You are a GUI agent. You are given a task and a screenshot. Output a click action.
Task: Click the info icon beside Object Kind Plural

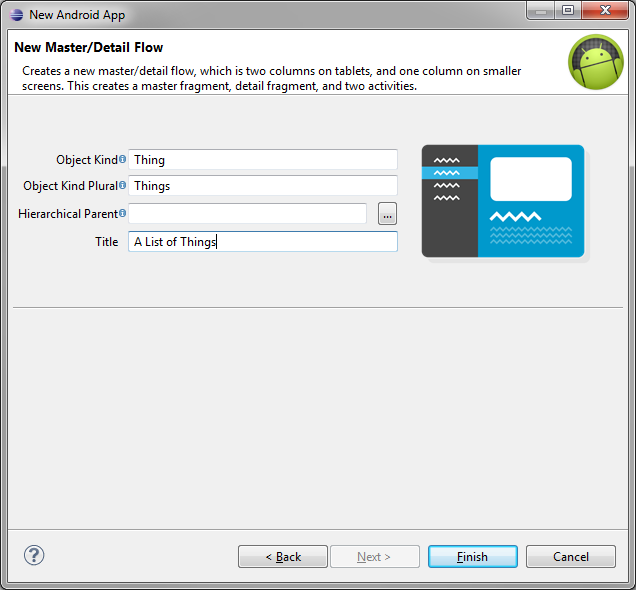point(122,185)
